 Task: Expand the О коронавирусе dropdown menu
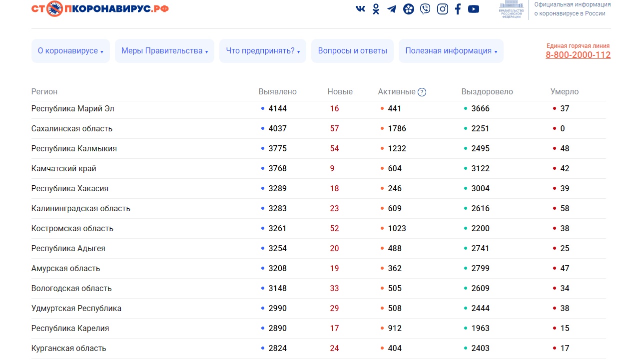click(70, 51)
